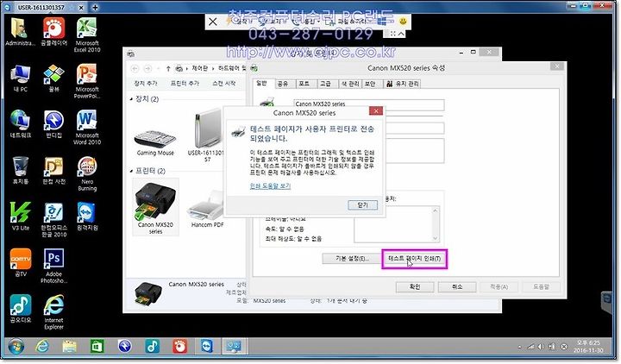Screen dimensions: 621x364
Task: Switch to the 공유 tab
Action: [283, 84]
